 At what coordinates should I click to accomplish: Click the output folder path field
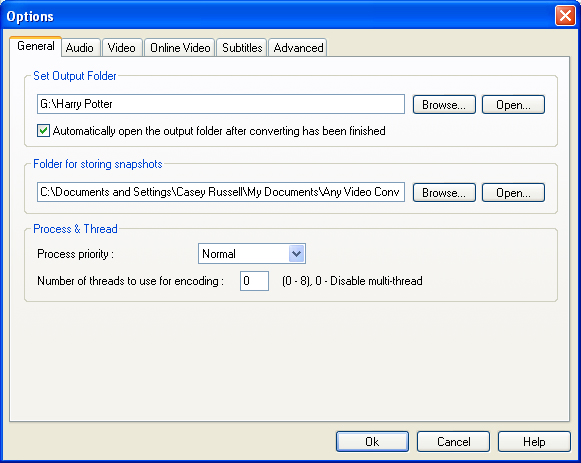pos(221,104)
